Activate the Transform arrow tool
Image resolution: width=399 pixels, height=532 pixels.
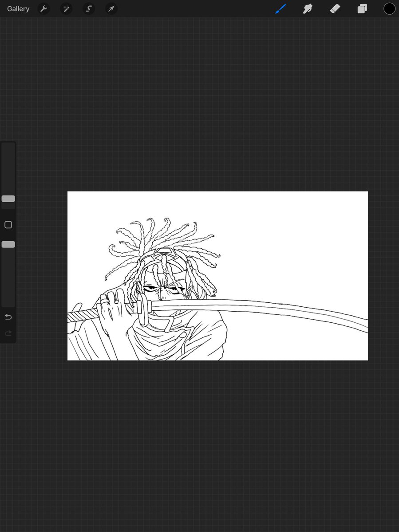[x=111, y=9]
